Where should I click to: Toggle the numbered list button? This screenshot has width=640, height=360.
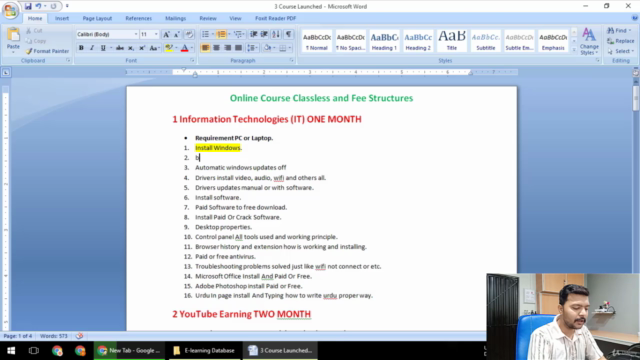pyautogui.click(x=221, y=34)
